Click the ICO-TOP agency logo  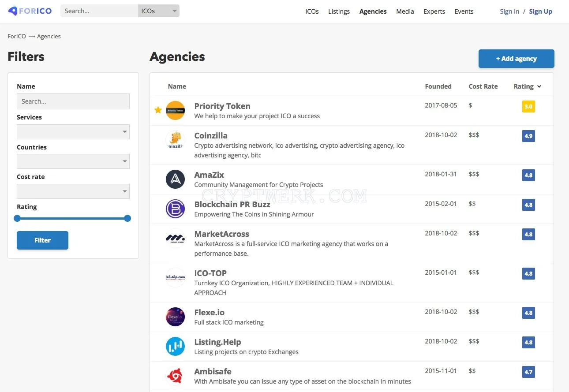(175, 278)
